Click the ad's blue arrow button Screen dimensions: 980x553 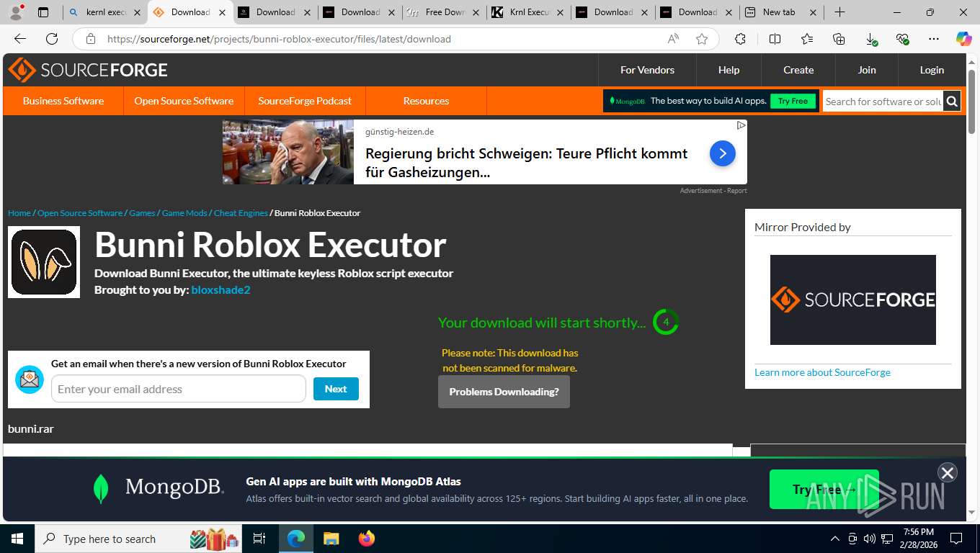coord(723,153)
